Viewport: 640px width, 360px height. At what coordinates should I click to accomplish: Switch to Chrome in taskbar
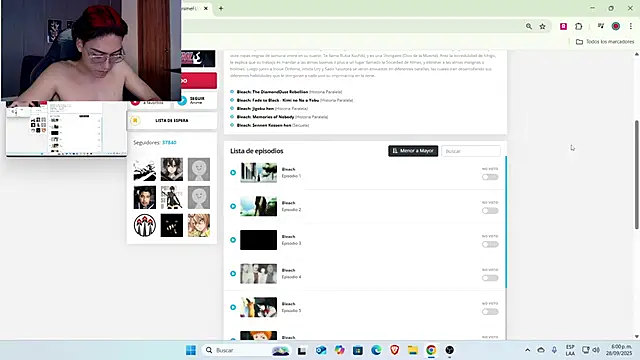click(431, 350)
